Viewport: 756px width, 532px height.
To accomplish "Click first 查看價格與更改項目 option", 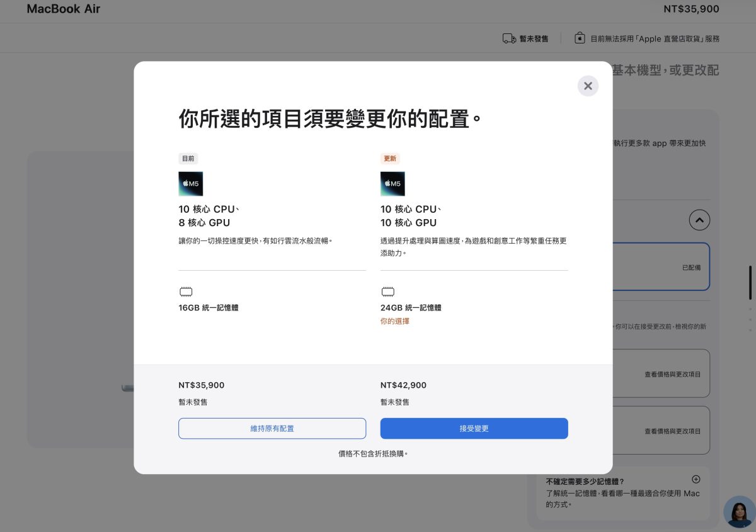I will click(x=660, y=374).
